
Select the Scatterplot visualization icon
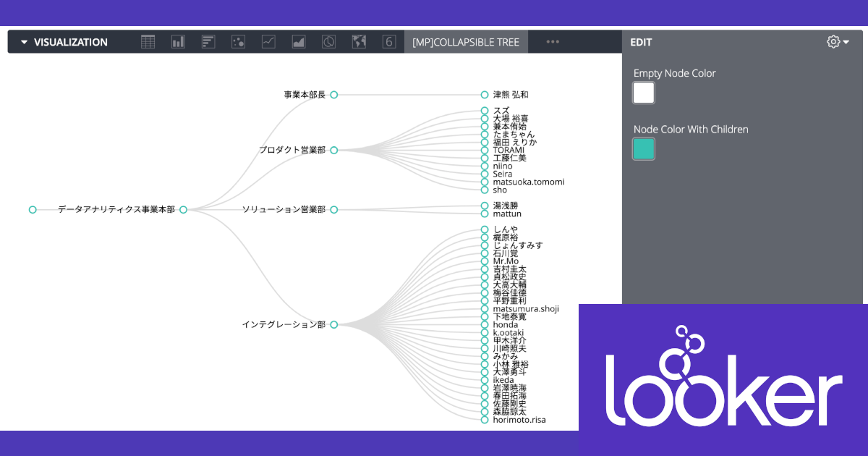coord(238,41)
